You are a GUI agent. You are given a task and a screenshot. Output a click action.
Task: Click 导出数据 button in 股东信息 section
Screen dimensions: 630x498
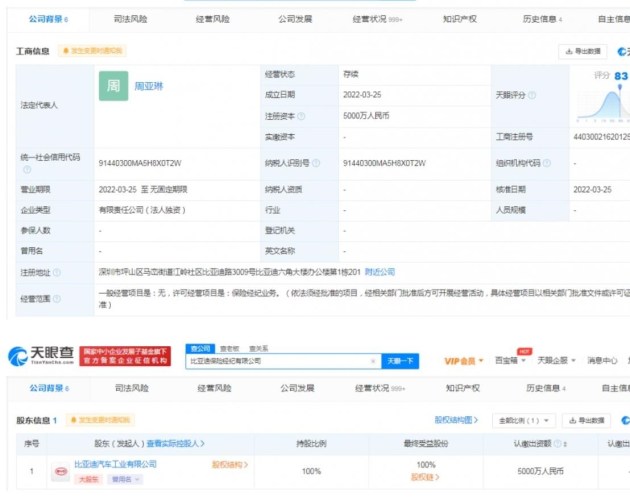(x=587, y=420)
